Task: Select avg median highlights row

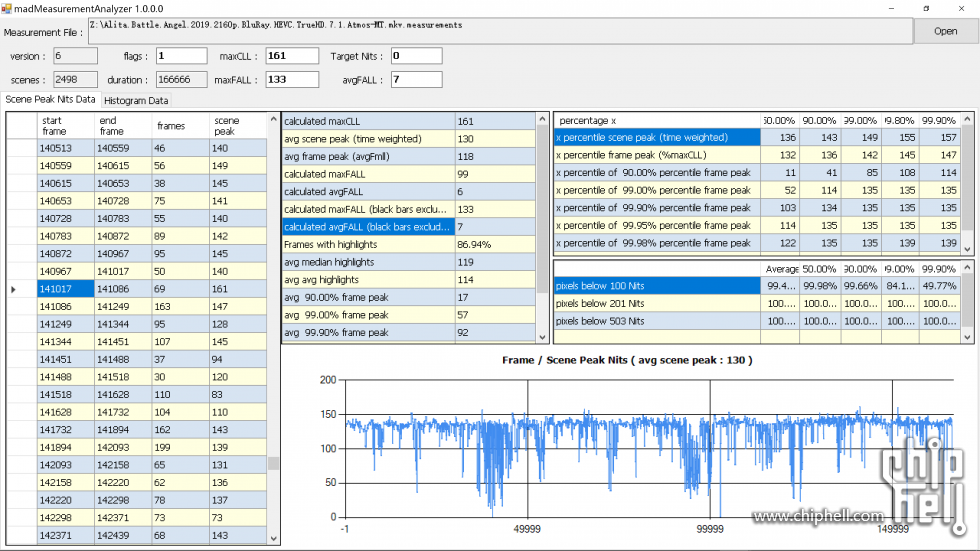Action: point(409,262)
